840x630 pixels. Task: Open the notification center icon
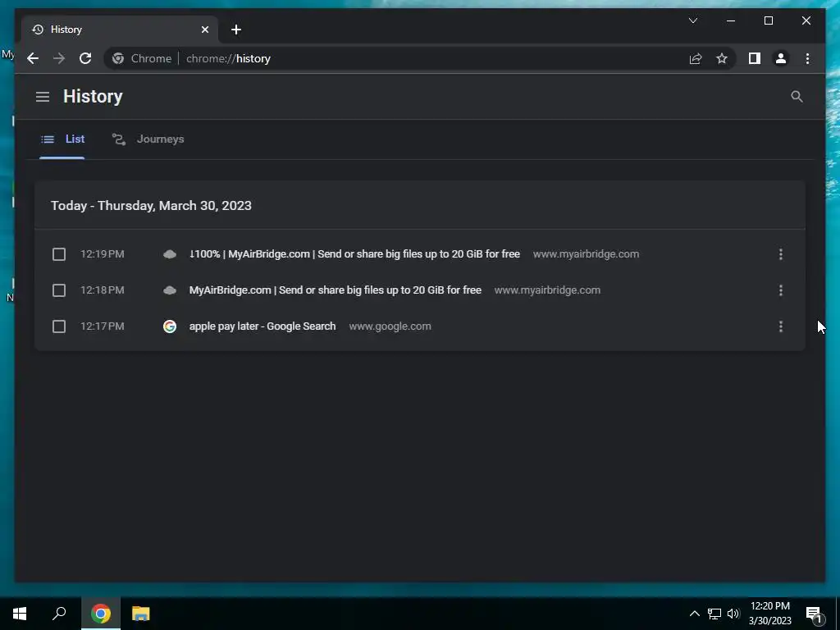[x=815, y=614]
